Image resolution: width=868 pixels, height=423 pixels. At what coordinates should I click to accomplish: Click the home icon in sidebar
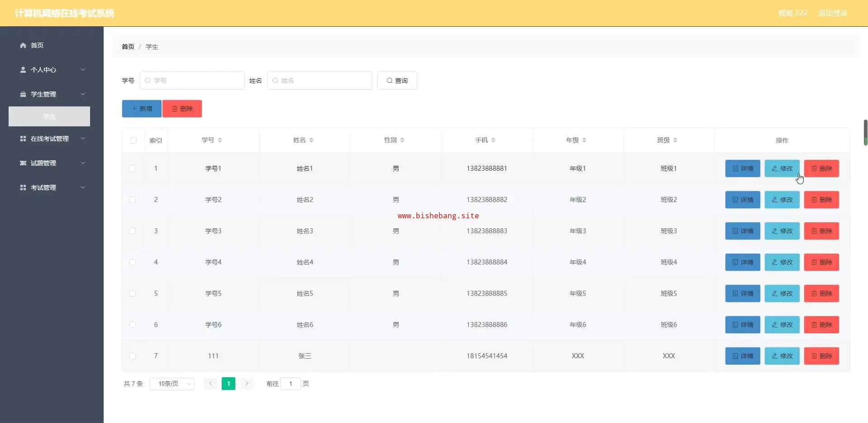click(x=23, y=45)
